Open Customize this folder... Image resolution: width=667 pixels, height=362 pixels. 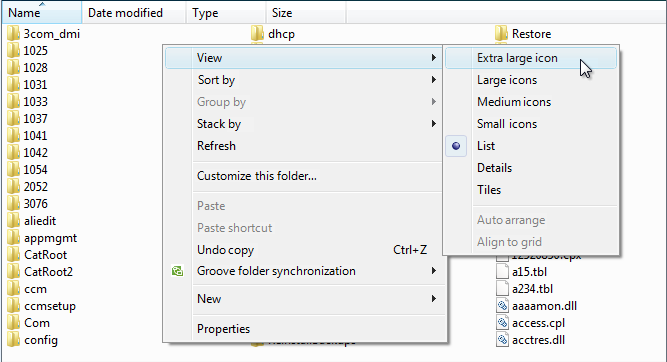coord(305,176)
